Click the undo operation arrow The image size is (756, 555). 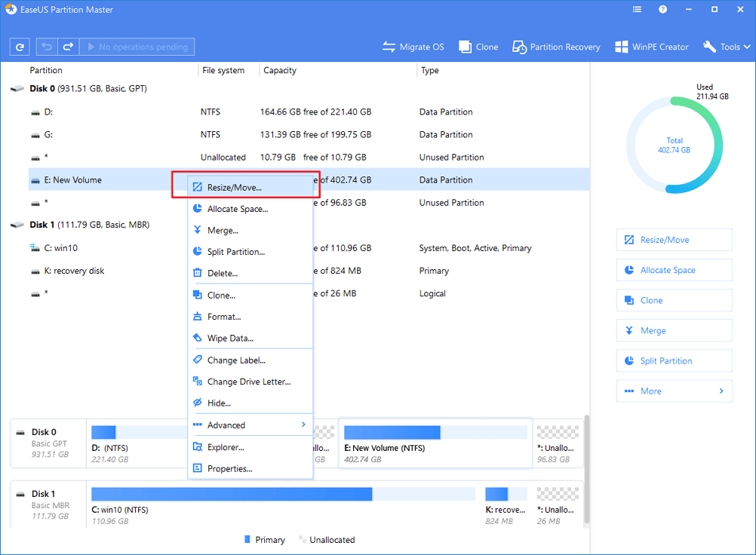(47, 47)
